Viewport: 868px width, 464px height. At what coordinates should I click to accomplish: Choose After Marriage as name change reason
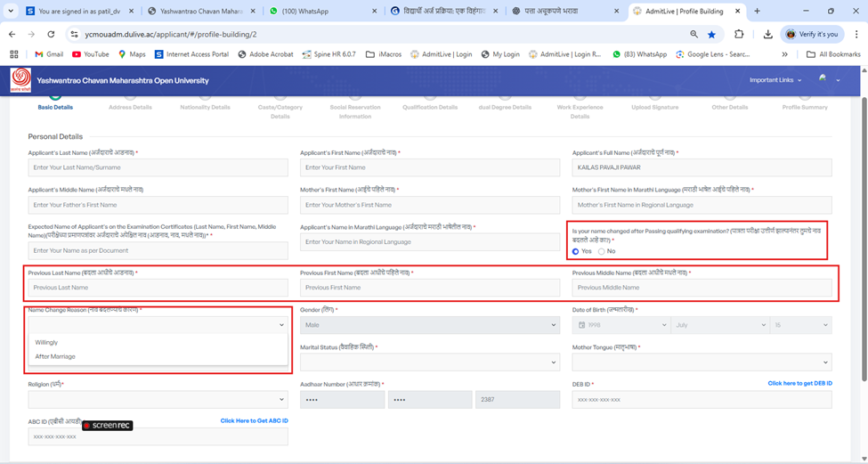click(x=55, y=356)
